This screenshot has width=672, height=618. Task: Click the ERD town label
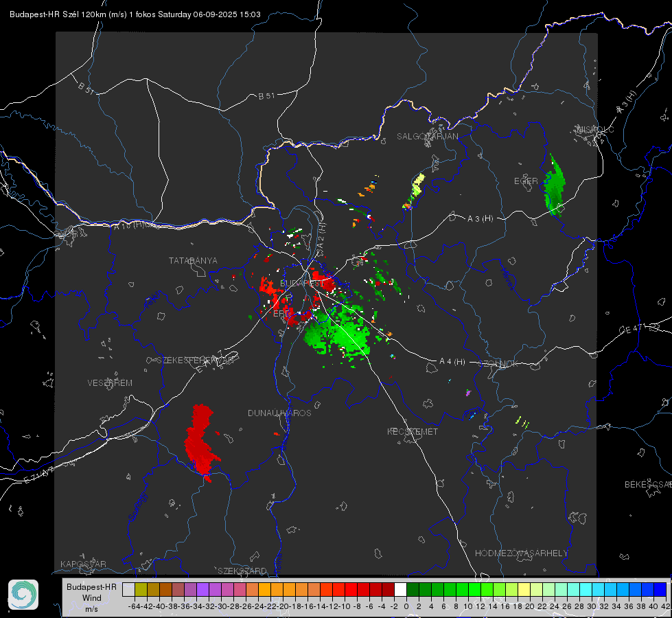tap(281, 314)
